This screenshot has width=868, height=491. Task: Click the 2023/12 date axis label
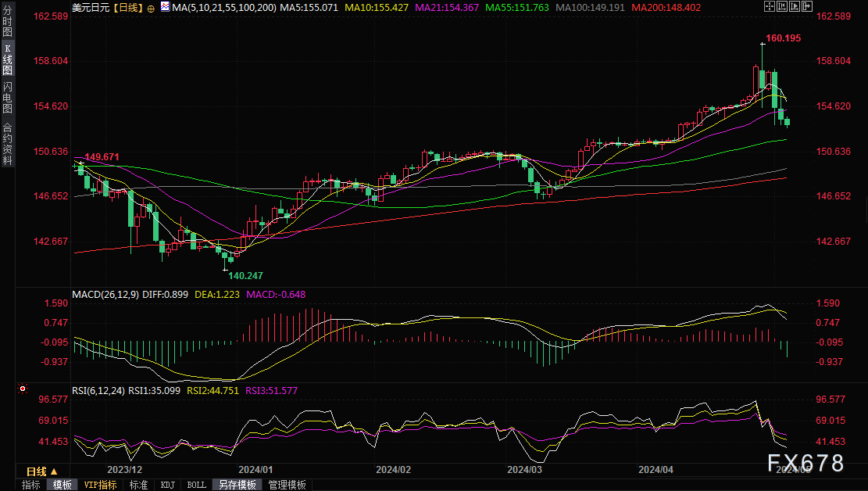click(x=124, y=469)
